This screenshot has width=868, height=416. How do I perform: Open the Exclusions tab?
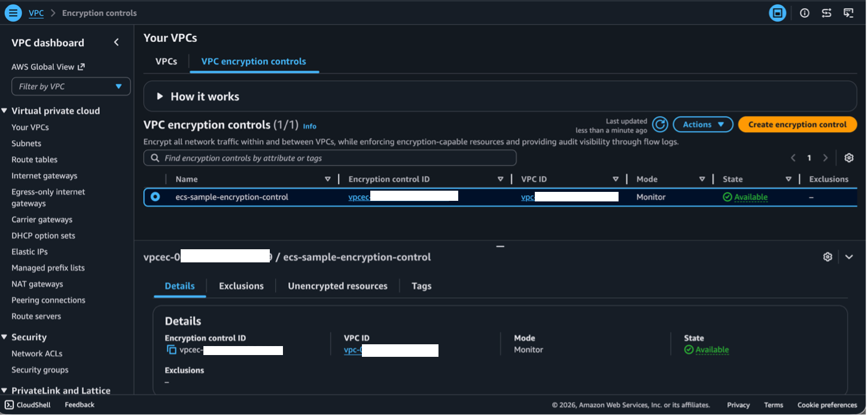tap(241, 286)
